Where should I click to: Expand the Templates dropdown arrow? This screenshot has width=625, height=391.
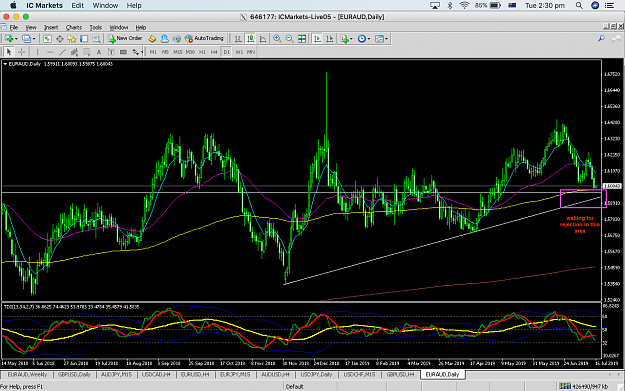pyautogui.click(x=386, y=39)
